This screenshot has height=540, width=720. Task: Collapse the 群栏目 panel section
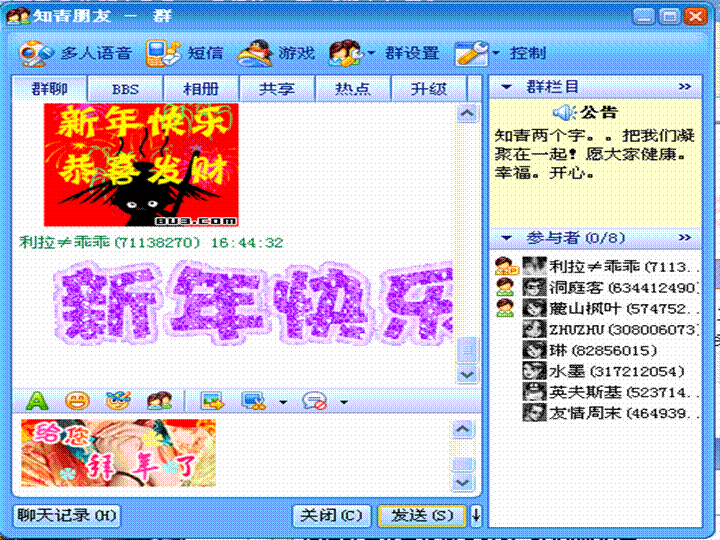(x=507, y=87)
